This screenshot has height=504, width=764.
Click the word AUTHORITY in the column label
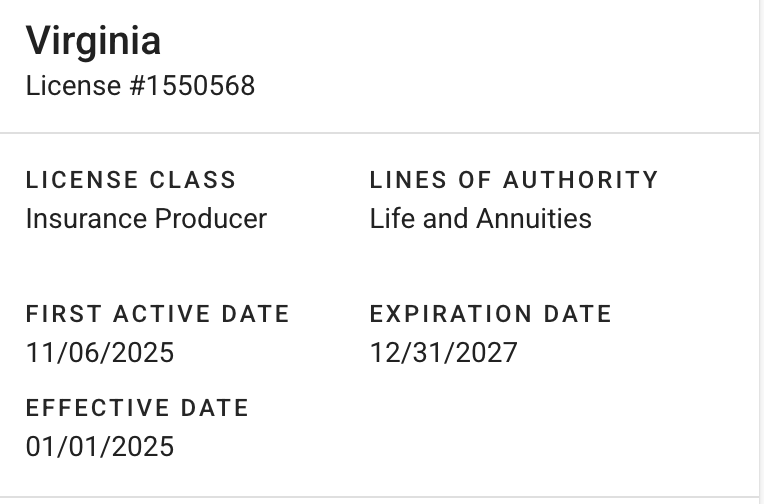point(580,180)
